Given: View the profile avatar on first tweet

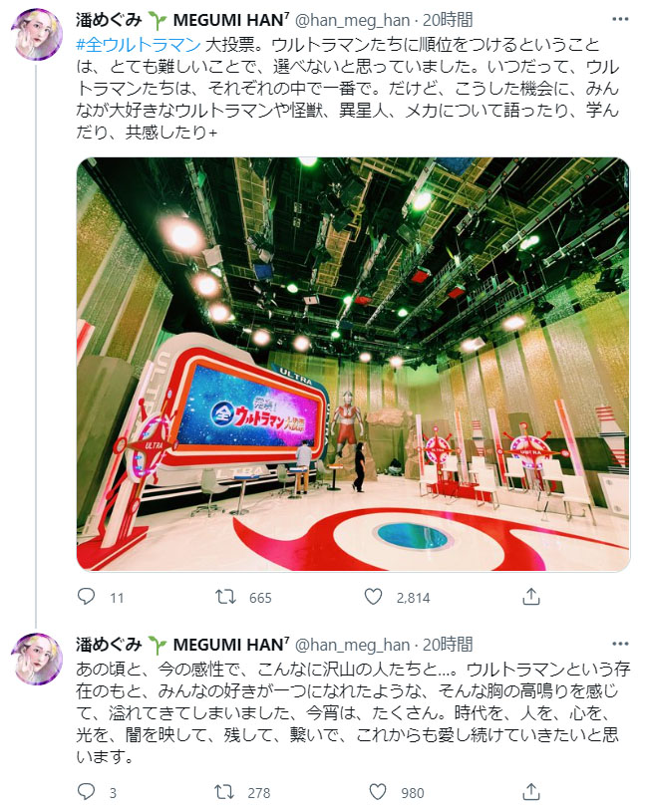Looking at the screenshot, I should (x=37, y=34).
